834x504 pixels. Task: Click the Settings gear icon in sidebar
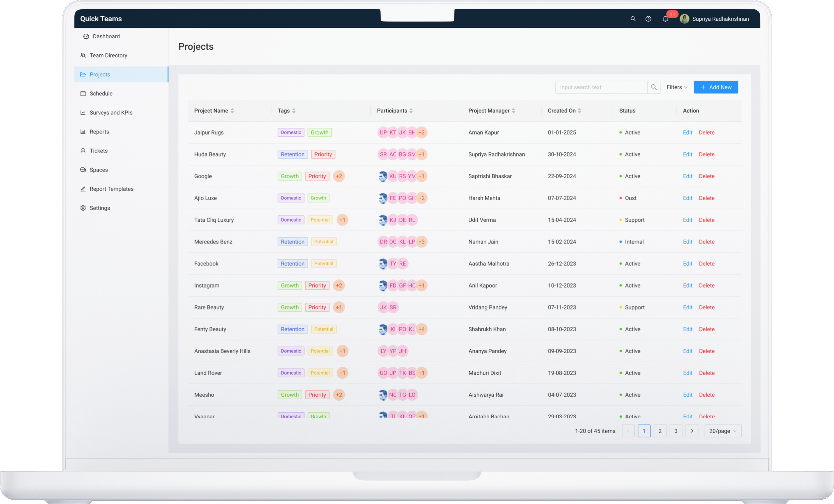pyautogui.click(x=83, y=208)
